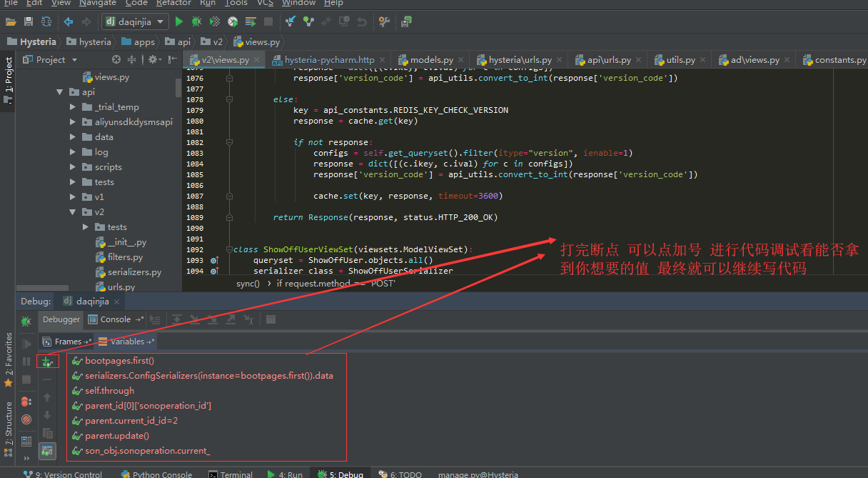The width and height of the screenshot is (868, 478).
Task: Start debugging with the Debug bug icon
Action: coord(197,22)
